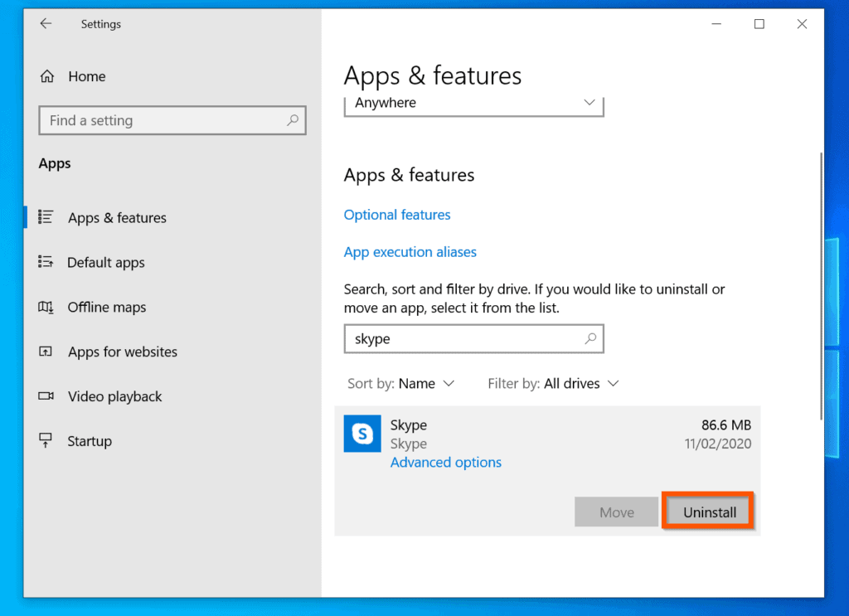Open the Optional features link
Screen dimensions: 849x616
(x=397, y=215)
